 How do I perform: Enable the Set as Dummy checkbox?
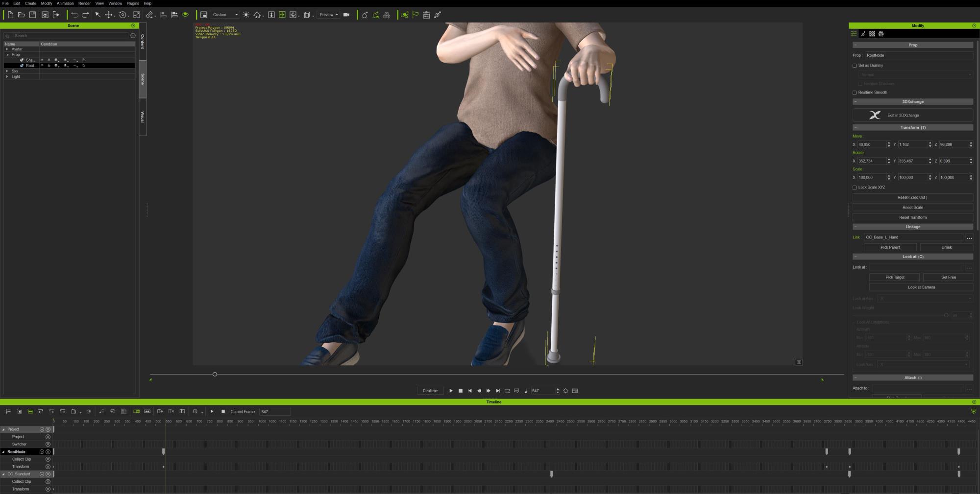pos(855,66)
